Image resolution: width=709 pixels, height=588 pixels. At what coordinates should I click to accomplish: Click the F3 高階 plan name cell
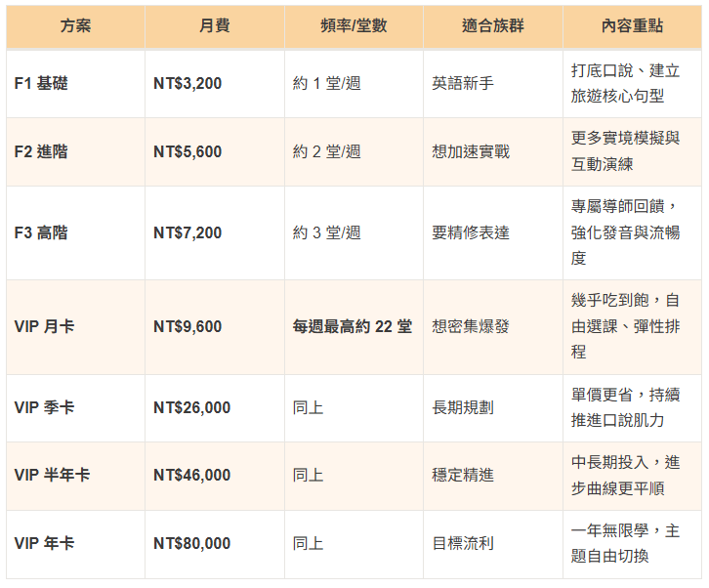pyautogui.click(x=41, y=233)
